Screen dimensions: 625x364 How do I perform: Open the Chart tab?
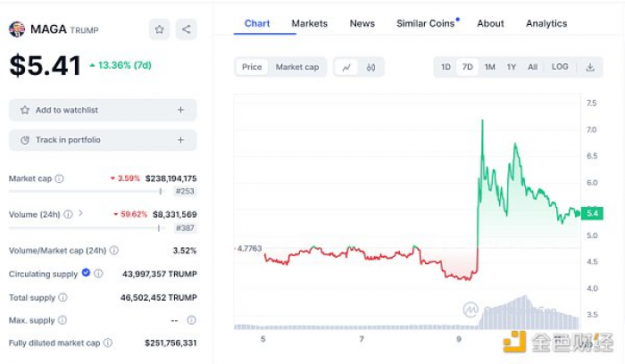tap(257, 23)
